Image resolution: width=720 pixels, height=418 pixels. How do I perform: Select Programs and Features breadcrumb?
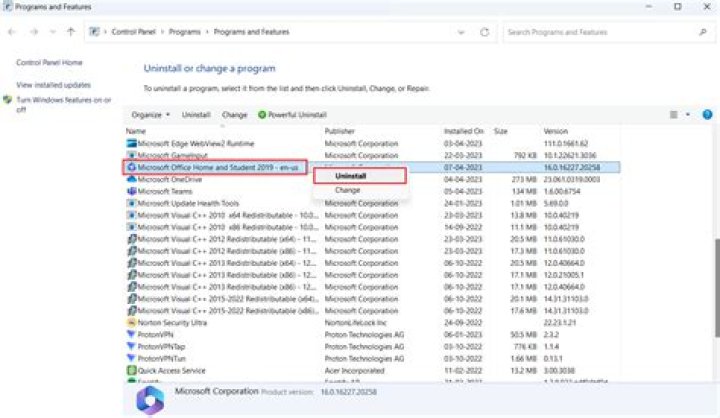coord(252,32)
